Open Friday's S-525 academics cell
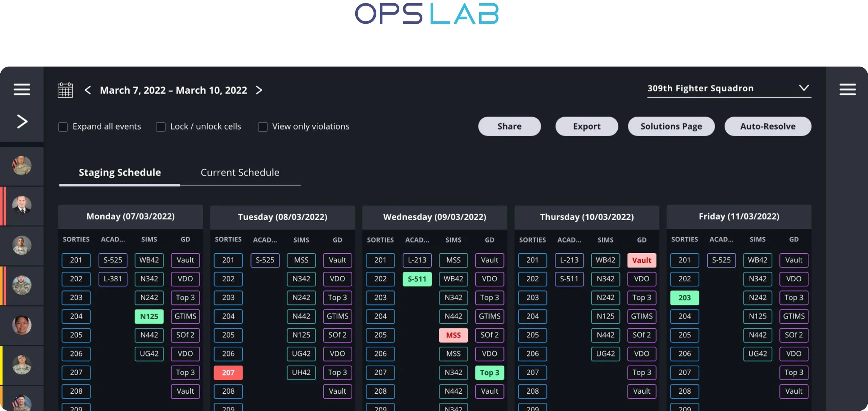This screenshot has height=411, width=868. 721,260
